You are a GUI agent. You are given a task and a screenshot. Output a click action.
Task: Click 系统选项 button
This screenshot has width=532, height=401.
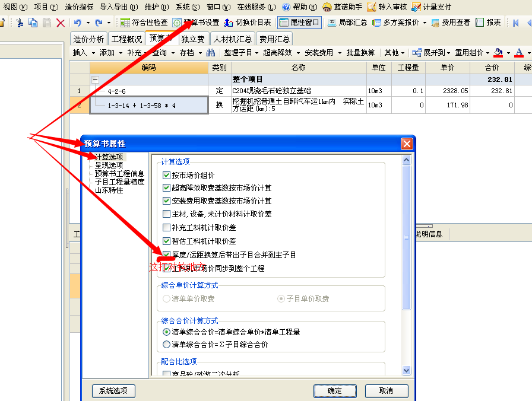pos(113,391)
